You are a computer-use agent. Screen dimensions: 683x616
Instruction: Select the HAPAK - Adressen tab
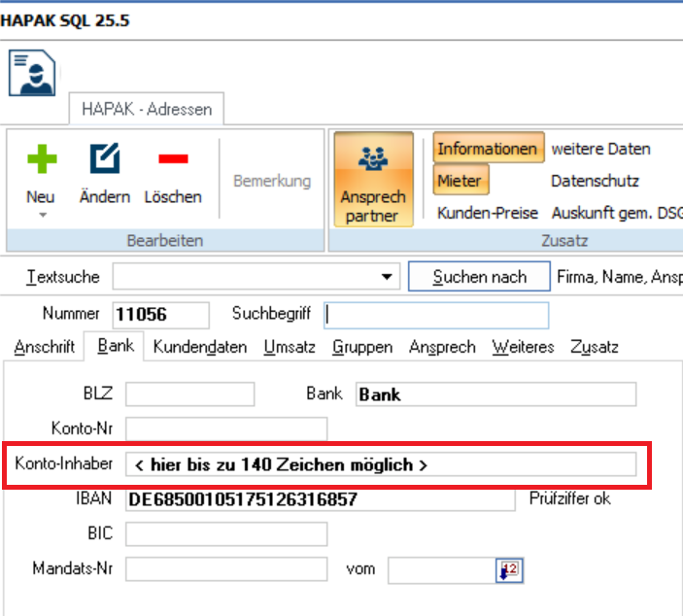(x=147, y=109)
